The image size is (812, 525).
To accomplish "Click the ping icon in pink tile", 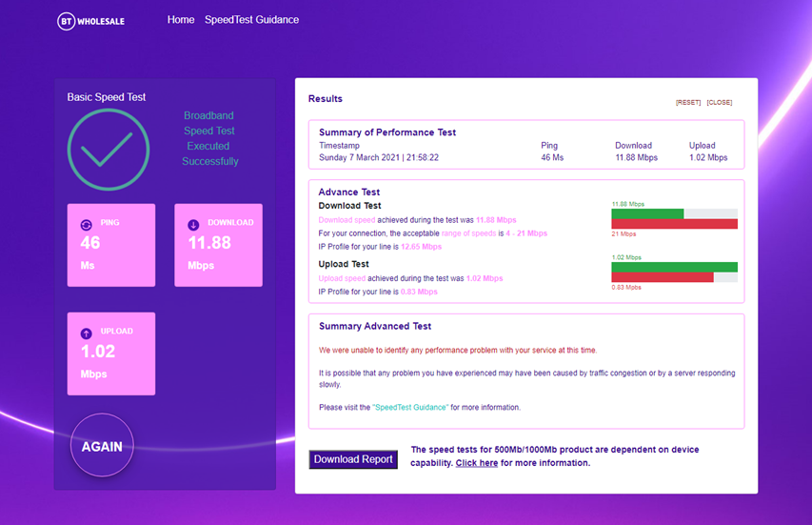I will tap(87, 224).
